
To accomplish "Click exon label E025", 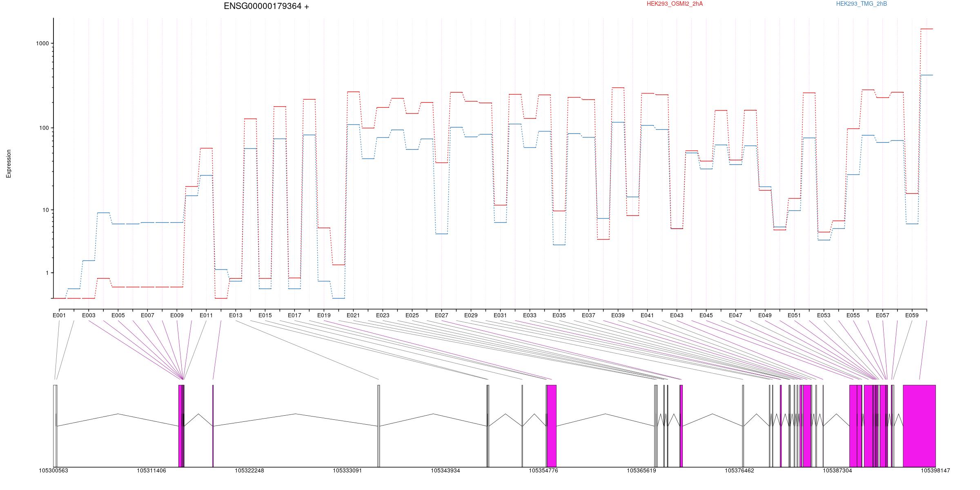I will [412, 315].
